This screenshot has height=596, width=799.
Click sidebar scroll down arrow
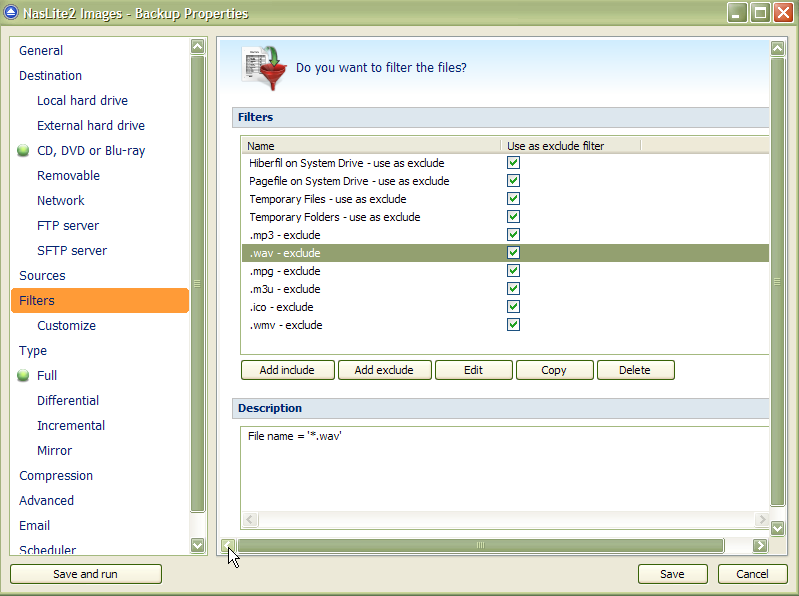tap(198, 545)
